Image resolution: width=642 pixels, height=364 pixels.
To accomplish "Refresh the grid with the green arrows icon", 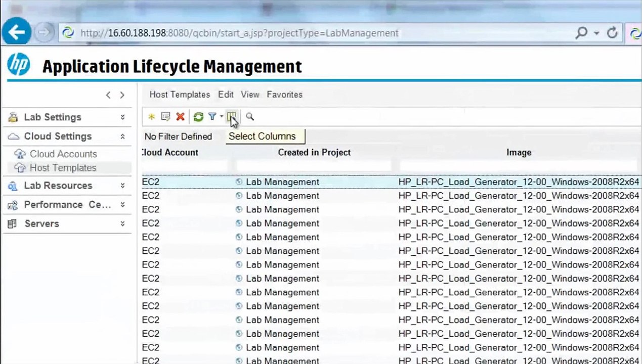I will [x=198, y=117].
